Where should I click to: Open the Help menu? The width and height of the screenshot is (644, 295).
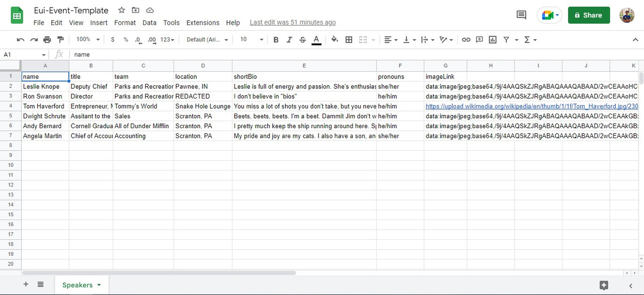point(233,23)
